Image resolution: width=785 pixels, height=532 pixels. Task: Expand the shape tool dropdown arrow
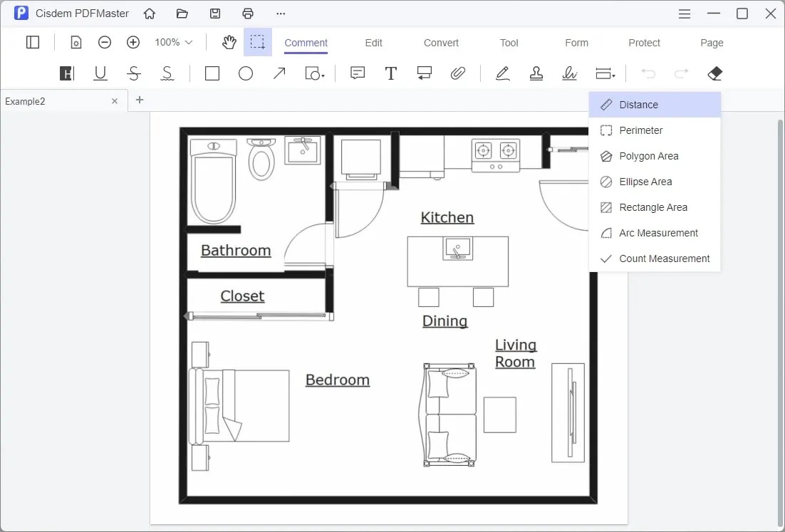[x=323, y=76]
